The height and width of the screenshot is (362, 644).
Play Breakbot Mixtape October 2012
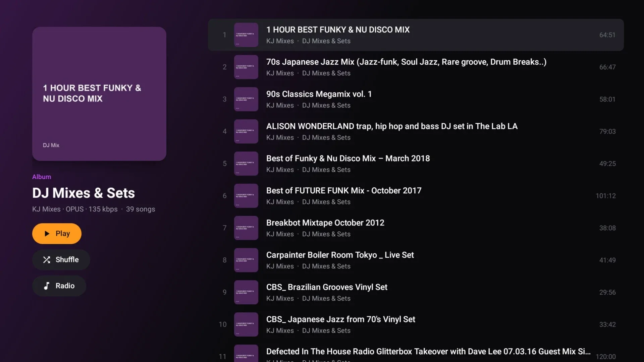click(x=416, y=228)
